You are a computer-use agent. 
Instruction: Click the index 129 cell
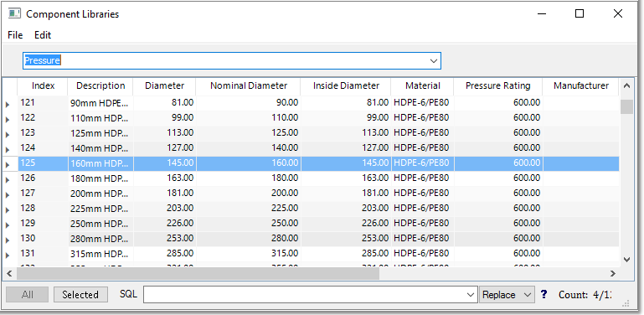tap(43, 224)
